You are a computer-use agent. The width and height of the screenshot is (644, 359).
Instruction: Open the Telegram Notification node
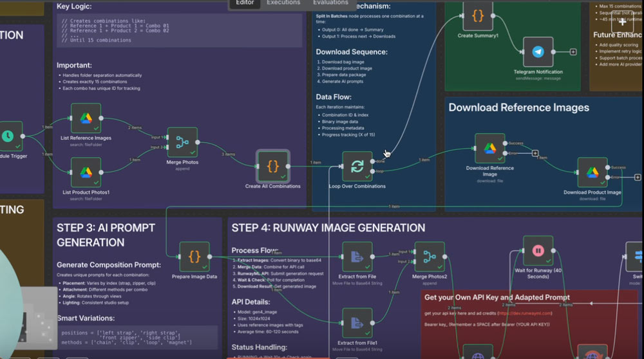click(x=538, y=52)
